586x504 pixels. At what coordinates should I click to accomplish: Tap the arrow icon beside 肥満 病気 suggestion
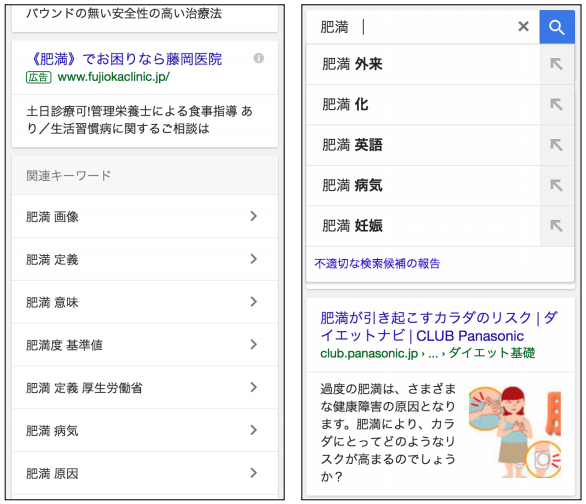coord(556,185)
